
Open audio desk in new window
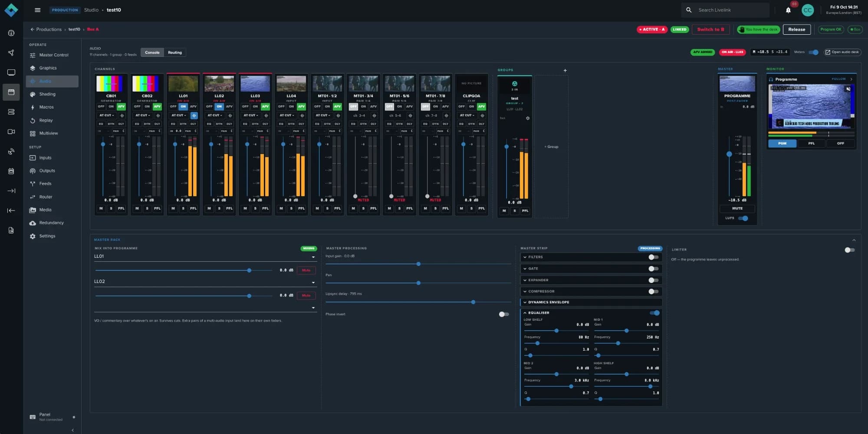[x=842, y=52]
